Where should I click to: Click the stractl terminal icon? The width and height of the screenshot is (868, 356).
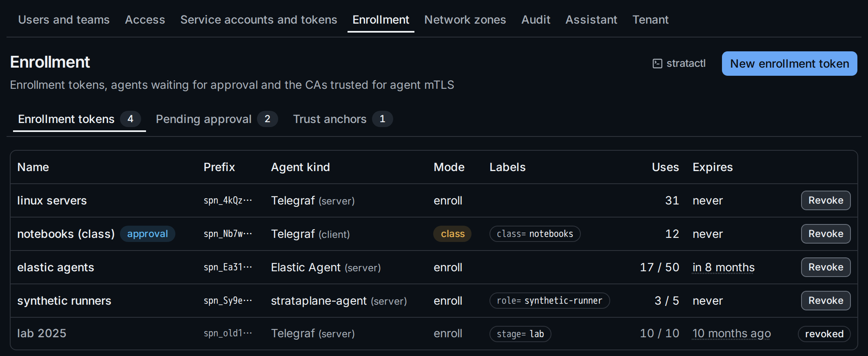[657, 64]
